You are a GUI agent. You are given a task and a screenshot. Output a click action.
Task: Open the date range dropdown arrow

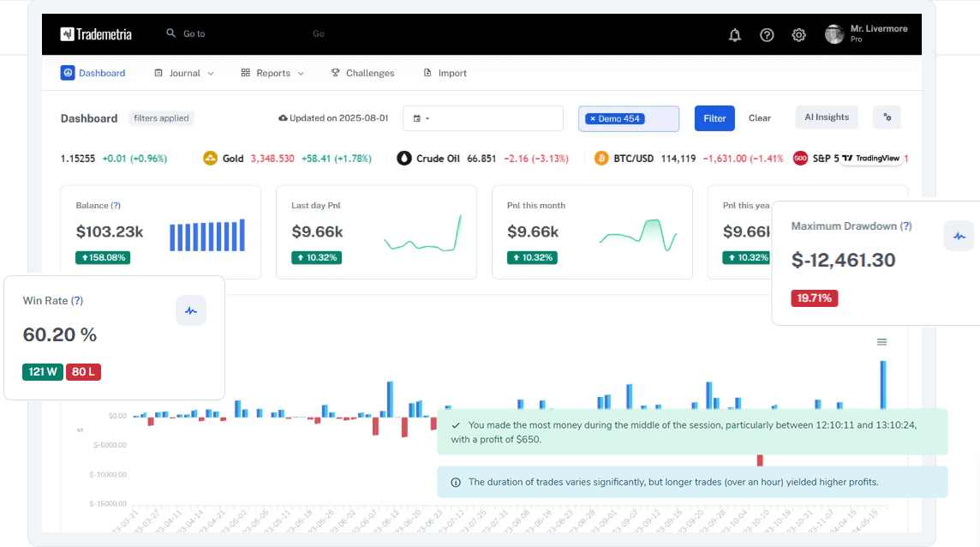pos(427,118)
